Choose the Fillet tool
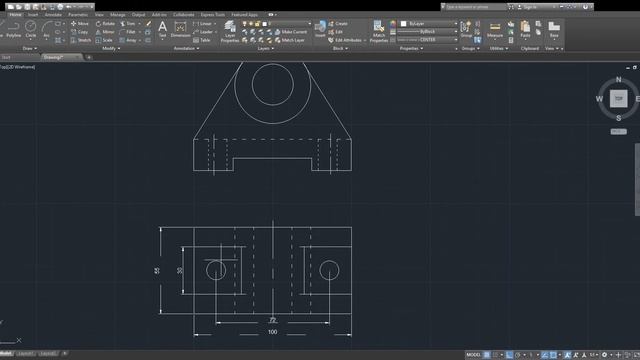640x360 pixels. pos(128,32)
